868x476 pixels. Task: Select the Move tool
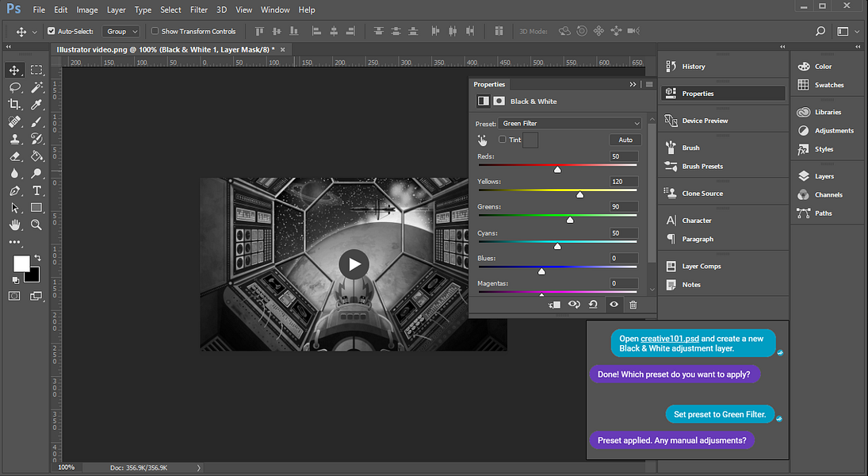(14, 70)
